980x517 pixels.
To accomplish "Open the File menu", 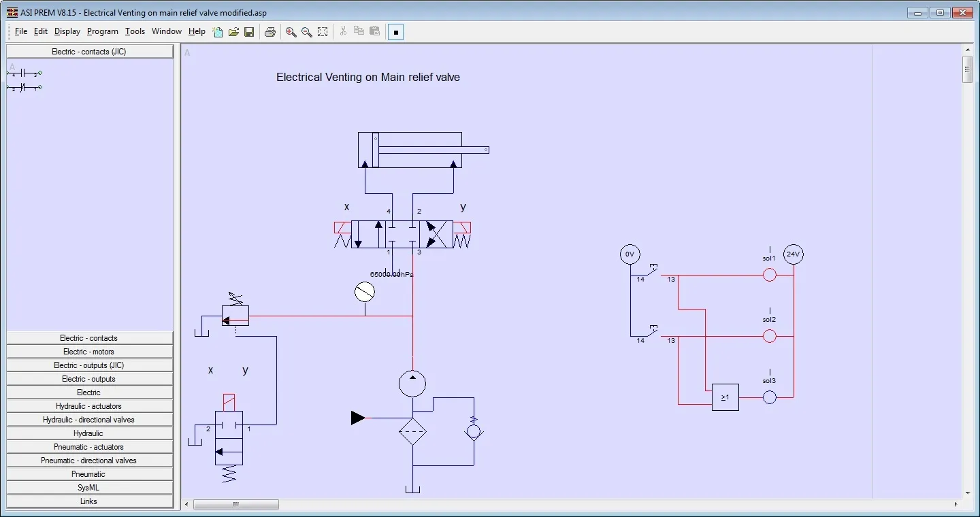I will pyautogui.click(x=21, y=31).
